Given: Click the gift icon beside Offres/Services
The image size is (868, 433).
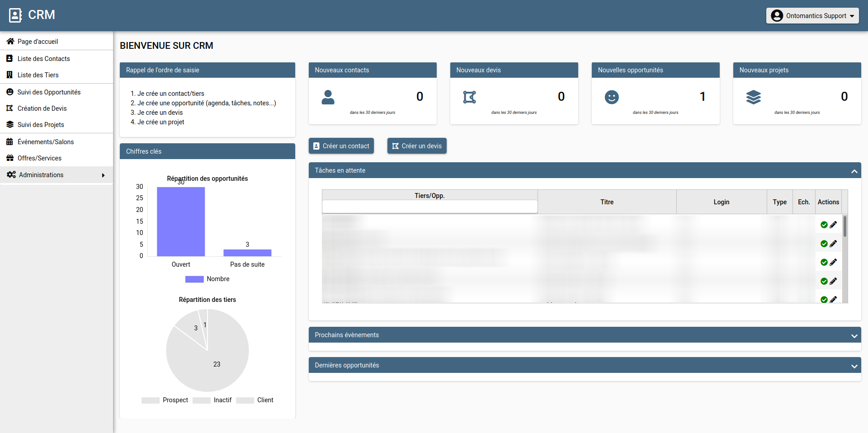Looking at the screenshot, I should tap(9, 158).
